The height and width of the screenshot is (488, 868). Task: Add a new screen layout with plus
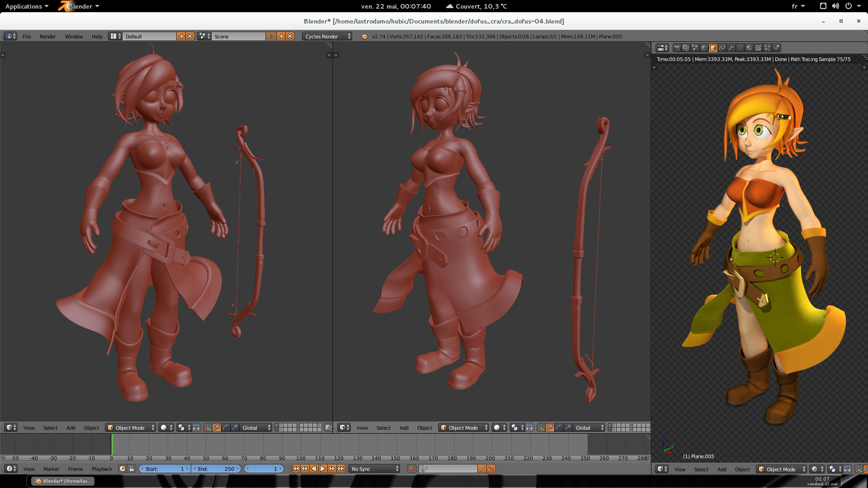point(181,36)
